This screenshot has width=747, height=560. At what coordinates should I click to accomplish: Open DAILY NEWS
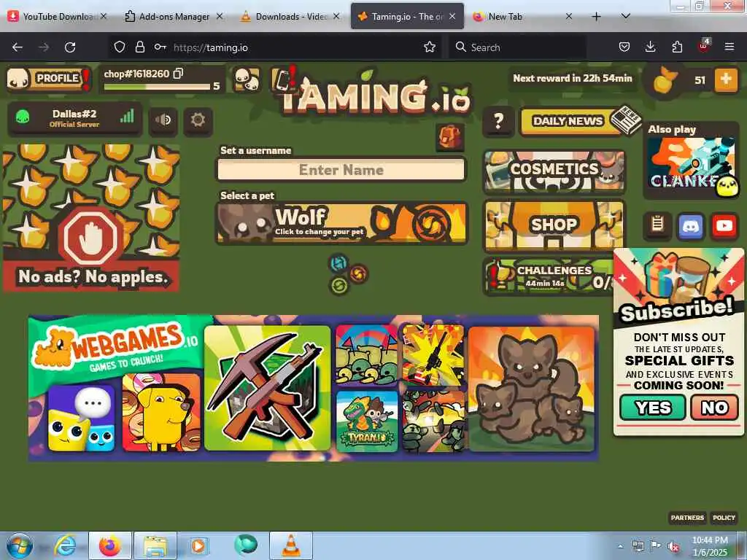[x=578, y=121]
